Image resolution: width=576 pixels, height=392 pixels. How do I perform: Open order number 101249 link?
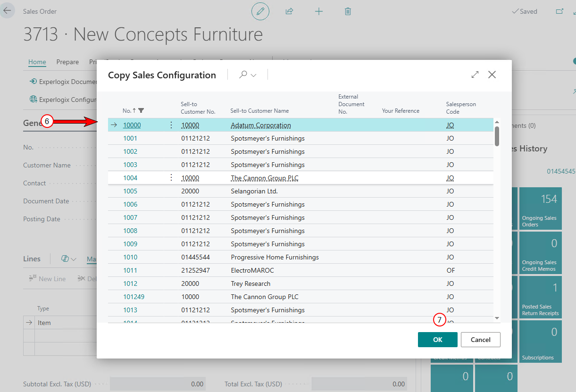(134, 297)
